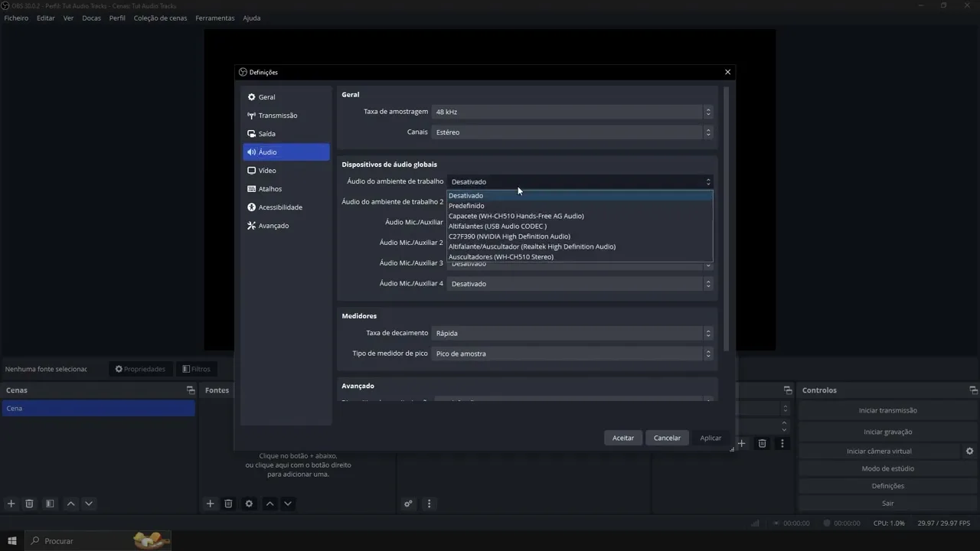This screenshot has height=551, width=980.
Task: Move scene down arrow in Cenas panel
Action: click(x=89, y=504)
